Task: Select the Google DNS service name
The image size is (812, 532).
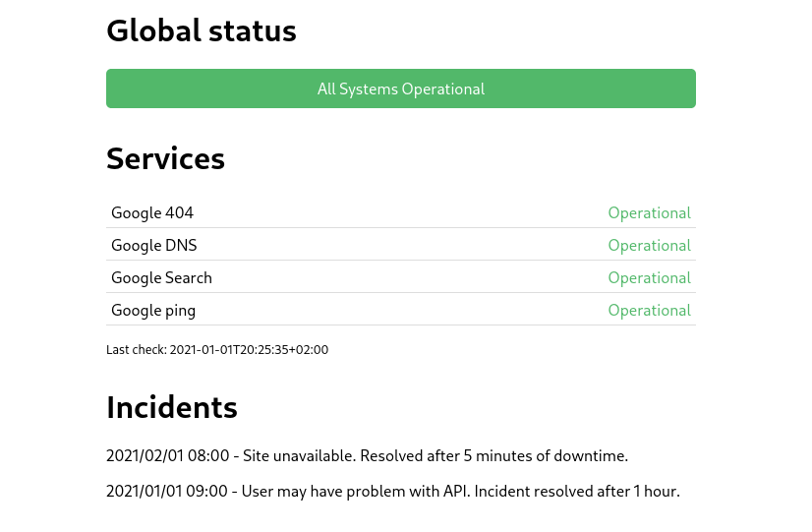Action: [153, 245]
